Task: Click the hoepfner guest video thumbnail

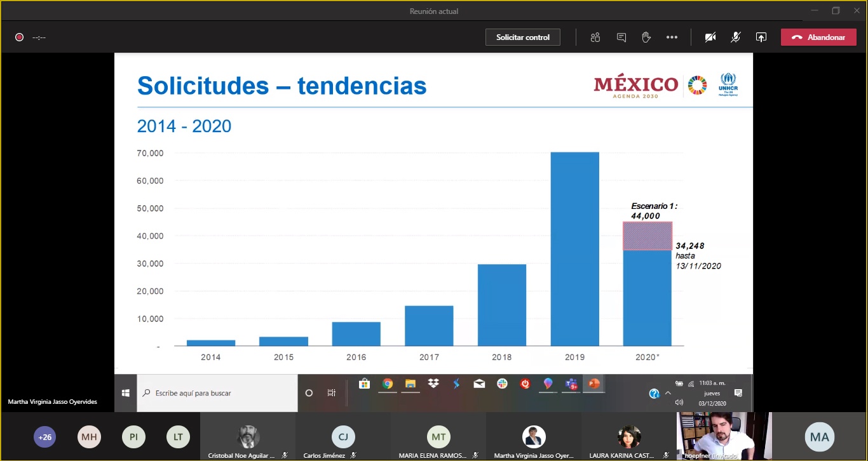Action: pos(724,436)
